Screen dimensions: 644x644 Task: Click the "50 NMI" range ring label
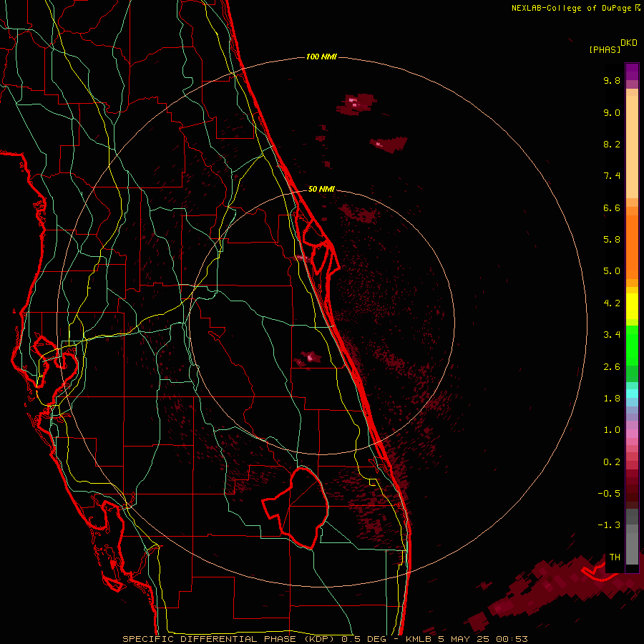pos(321,189)
